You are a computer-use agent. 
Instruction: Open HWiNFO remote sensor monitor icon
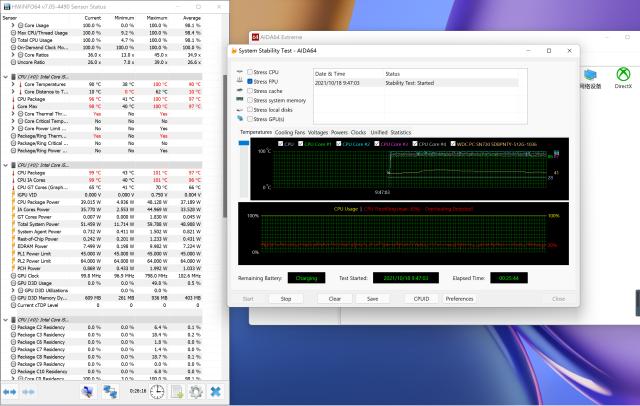pos(87,392)
